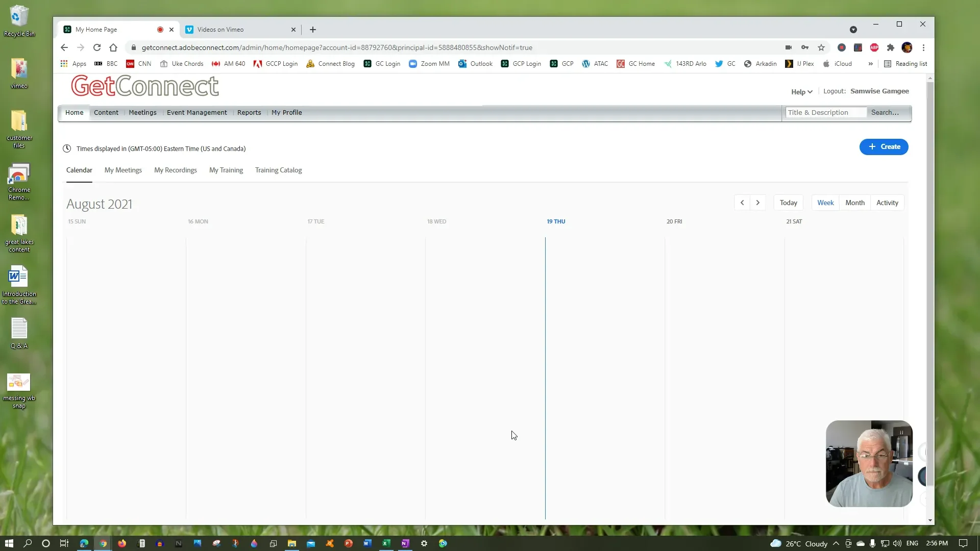Switch calendar to Month view

click(x=855, y=203)
